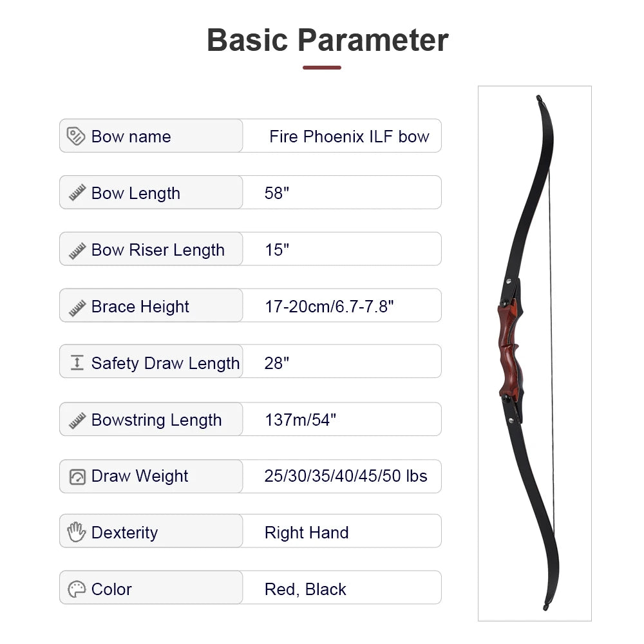Click the hand icon beside Dexterity
The height and width of the screenshot is (644, 644).
pyautogui.click(x=77, y=533)
